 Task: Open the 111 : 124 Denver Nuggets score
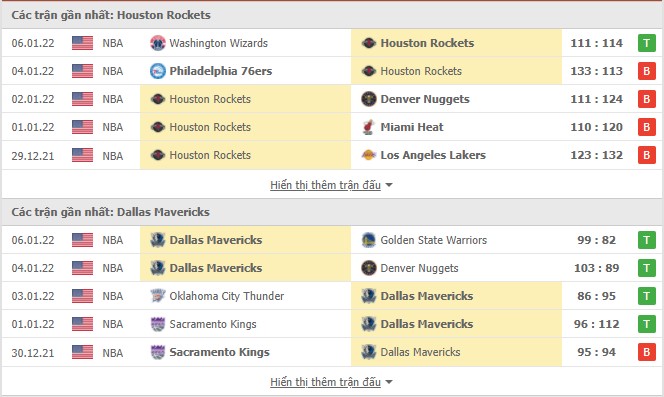click(596, 99)
